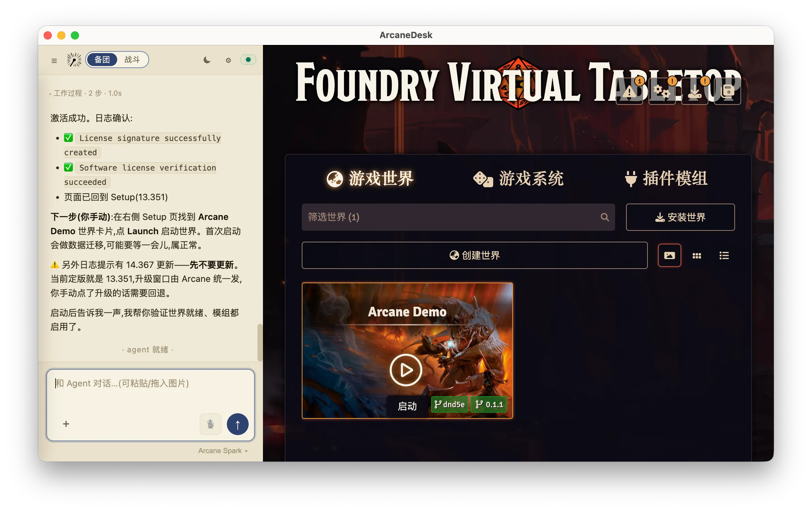Click the Arcane Demo world title
The height and width of the screenshot is (512, 812).
pos(407,312)
